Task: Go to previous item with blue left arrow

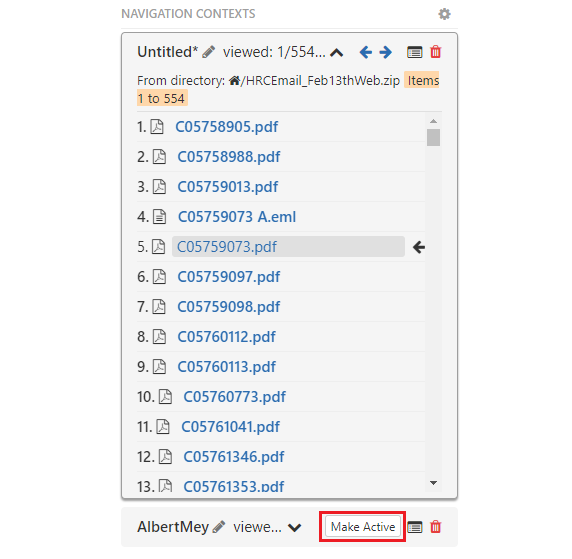Action: [x=366, y=52]
